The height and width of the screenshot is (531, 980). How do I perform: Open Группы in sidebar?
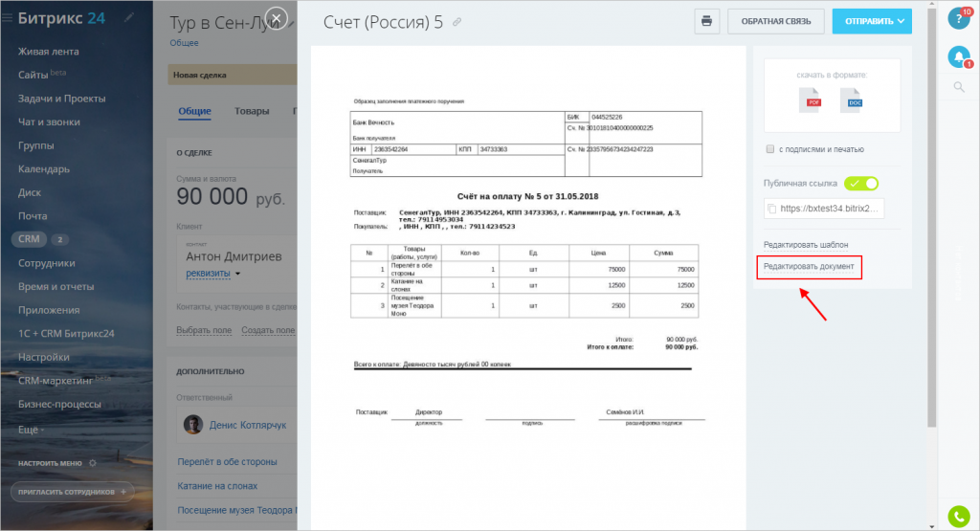pos(35,144)
